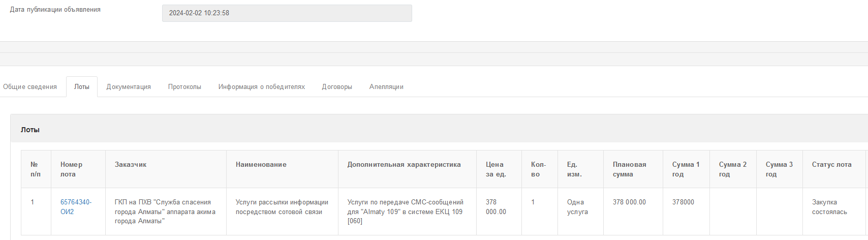Click the Закупка состоялась status cell
The height and width of the screenshot is (240, 868).
(x=829, y=207)
